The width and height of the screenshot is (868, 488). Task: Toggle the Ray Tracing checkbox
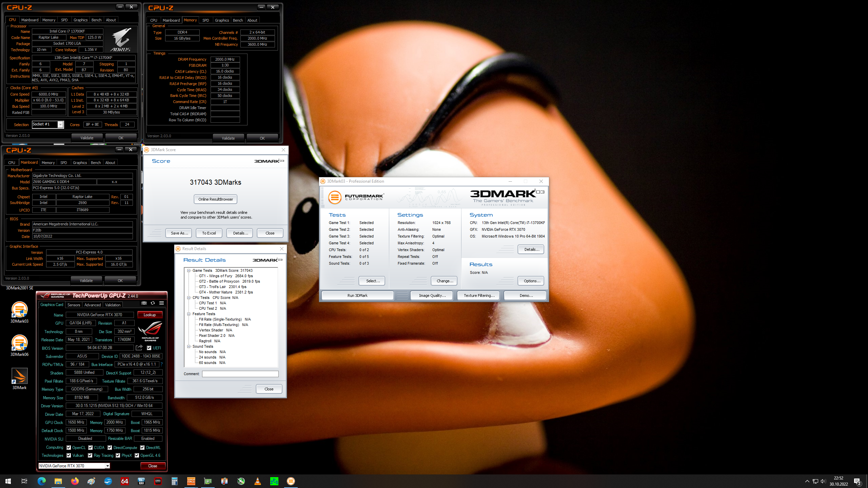tap(90, 455)
